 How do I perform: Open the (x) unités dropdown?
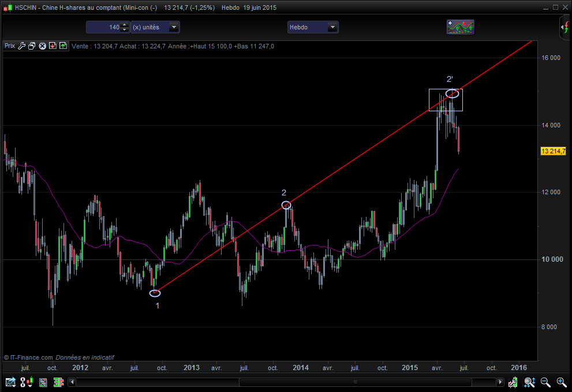(x=155, y=27)
